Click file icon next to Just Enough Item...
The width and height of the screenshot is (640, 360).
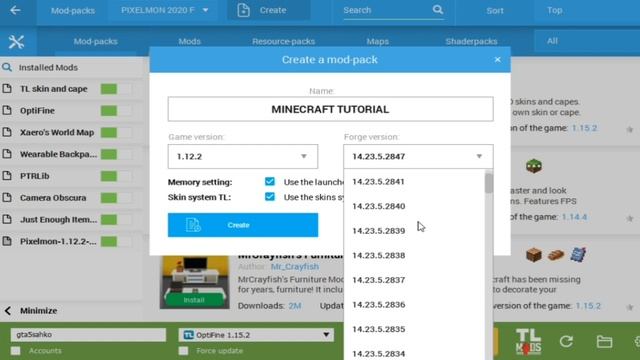click(7, 219)
